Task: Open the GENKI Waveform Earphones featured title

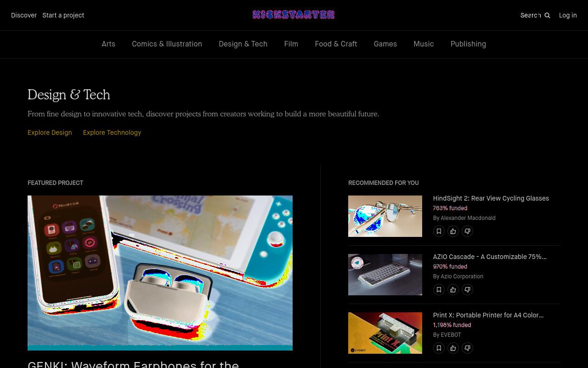Action: [133, 364]
